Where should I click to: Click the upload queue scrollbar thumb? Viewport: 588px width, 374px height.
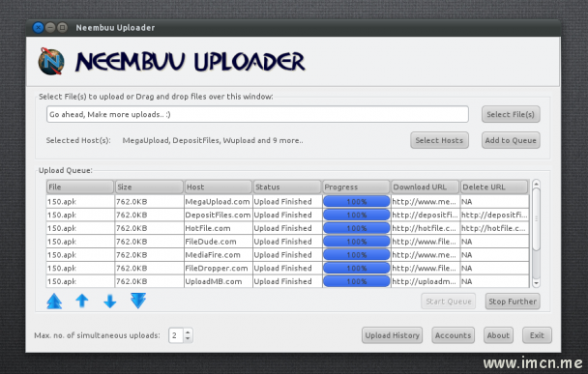tap(536, 218)
